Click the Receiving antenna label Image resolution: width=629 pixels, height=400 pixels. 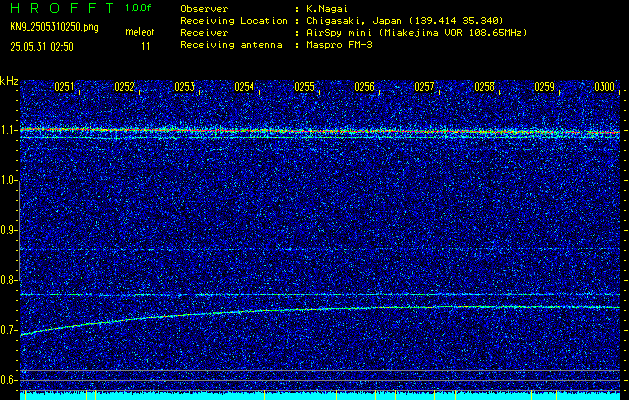[231, 45]
